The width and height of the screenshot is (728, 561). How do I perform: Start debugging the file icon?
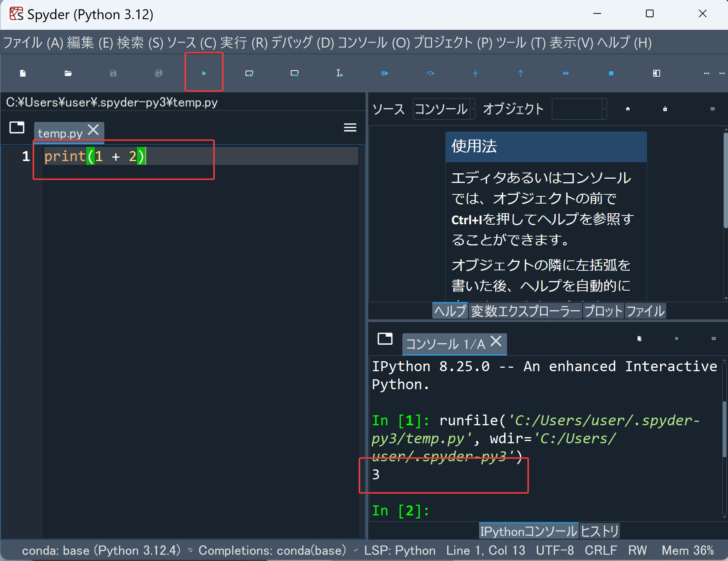pyautogui.click(x=385, y=73)
